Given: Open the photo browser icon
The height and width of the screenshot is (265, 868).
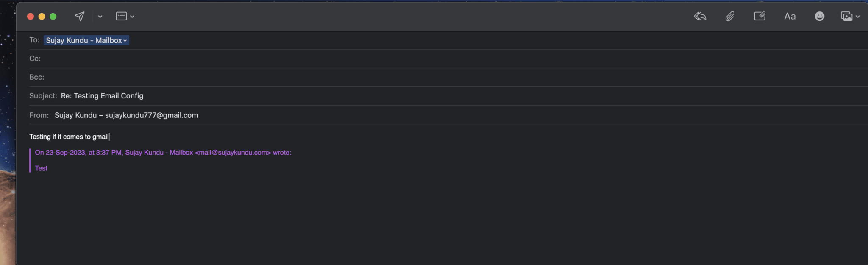Looking at the screenshot, I should [x=846, y=16].
